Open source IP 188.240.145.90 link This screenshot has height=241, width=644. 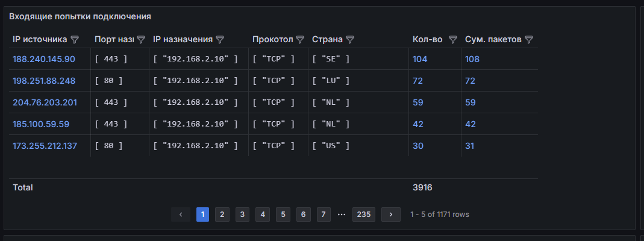tap(44, 59)
